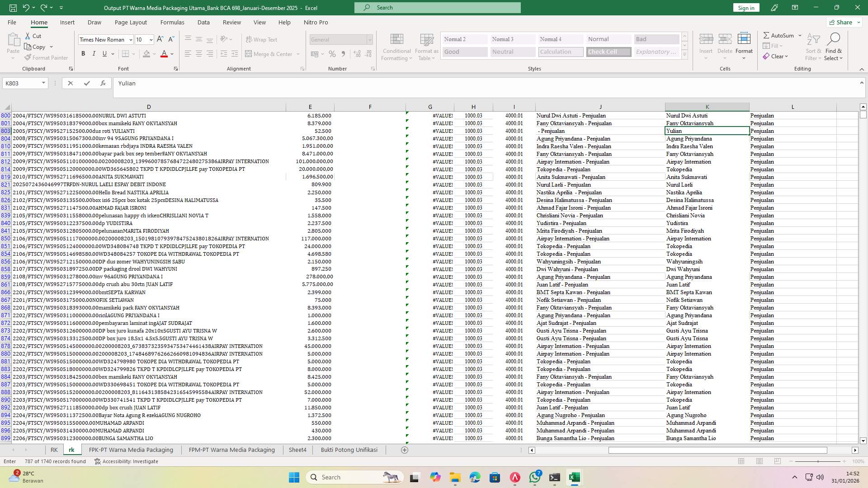The width and height of the screenshot is (868, 488).
Task: Open the Name Box dropdown
Action: click(x=43, y=83)
